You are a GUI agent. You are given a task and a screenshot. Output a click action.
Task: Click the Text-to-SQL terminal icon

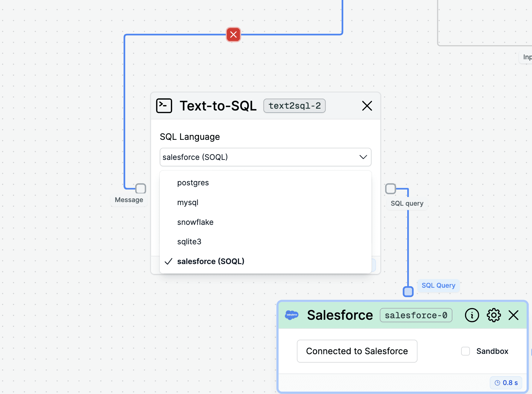164,106
